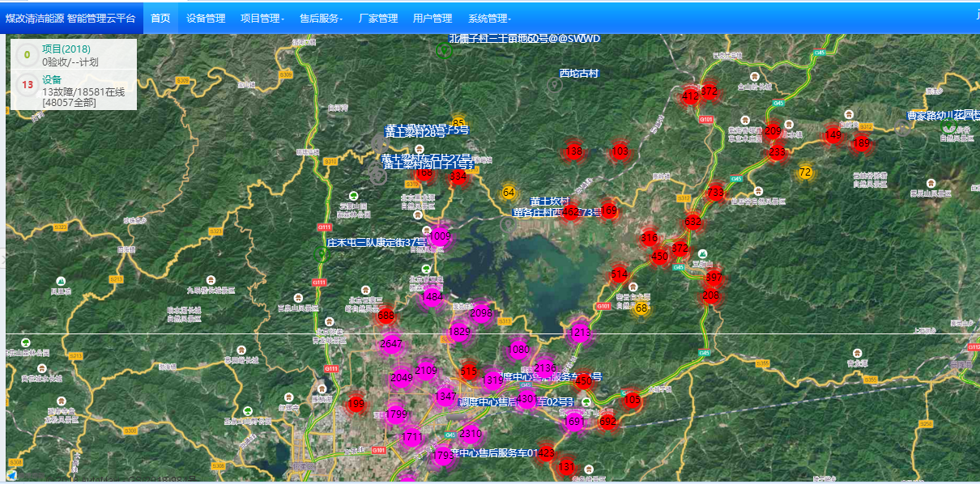The width and height of the screenshot is (980, 484).
Task: Click the red 189 cluster marker
Action: tap(861, 143)
